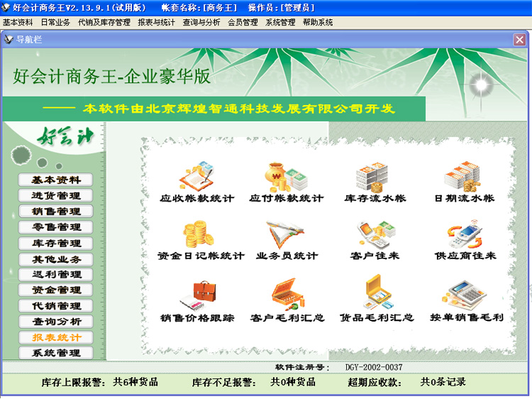Click the 库存不足报警 status text
This screenshot has width=532, height=399.
click(x=224, y=383)
